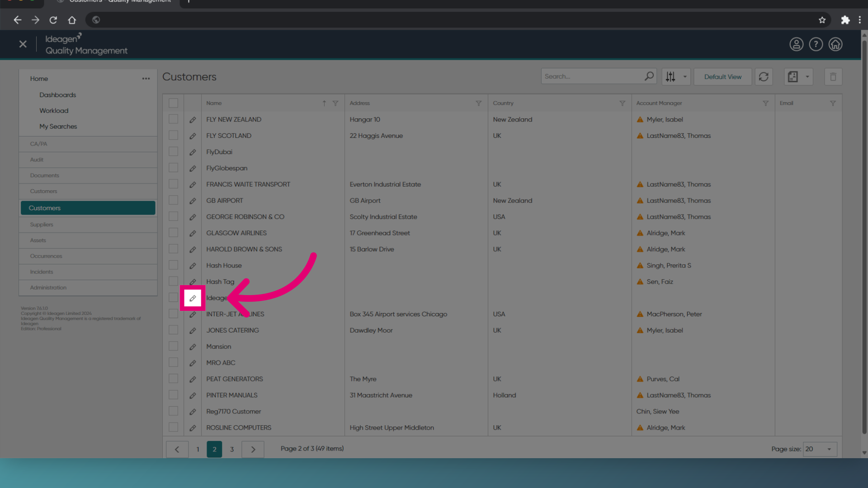Open the column settings sliders icon

[670, 77]
